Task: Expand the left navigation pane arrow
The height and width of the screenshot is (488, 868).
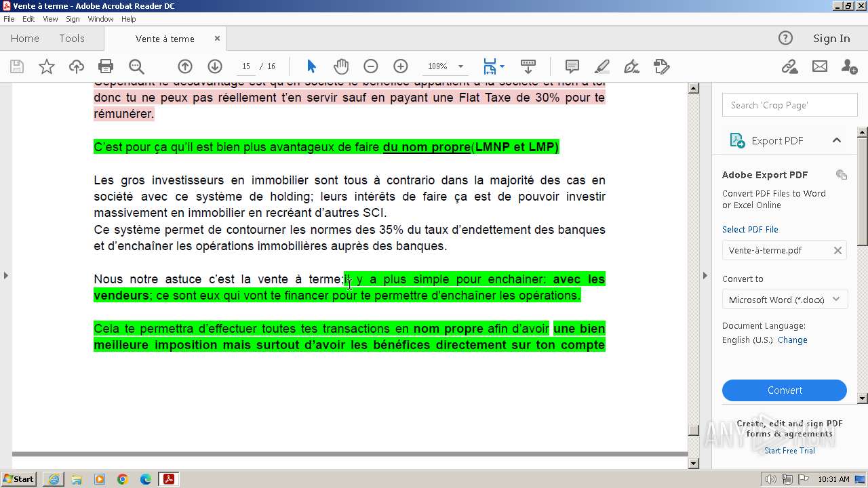Action: pyautogui.click(x=6, y=275)
